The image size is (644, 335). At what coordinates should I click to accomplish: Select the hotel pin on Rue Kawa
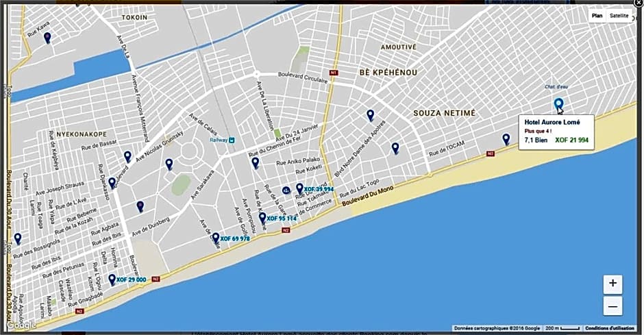tap(47, 38)
